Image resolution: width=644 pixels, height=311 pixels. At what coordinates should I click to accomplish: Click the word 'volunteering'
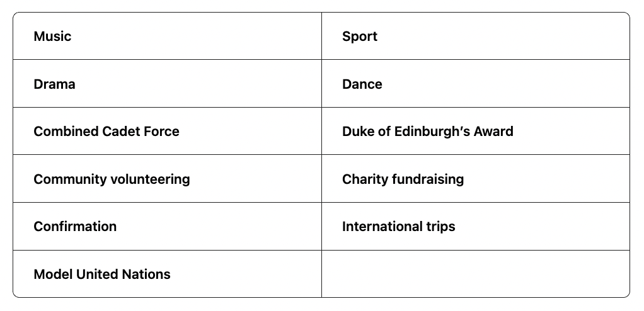tap(150, 179)
